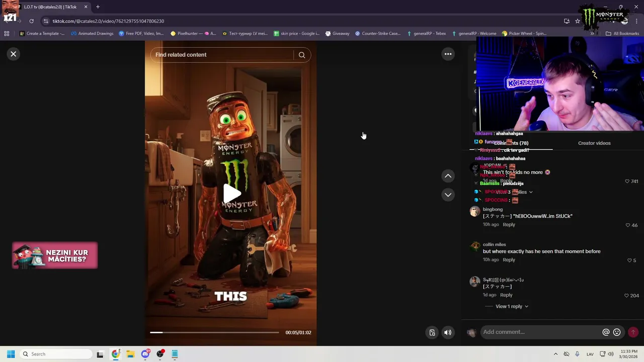The height and width of the screenshot is (362, 644).
Task: Reload the page in Chrome
Action: point(31,21)
